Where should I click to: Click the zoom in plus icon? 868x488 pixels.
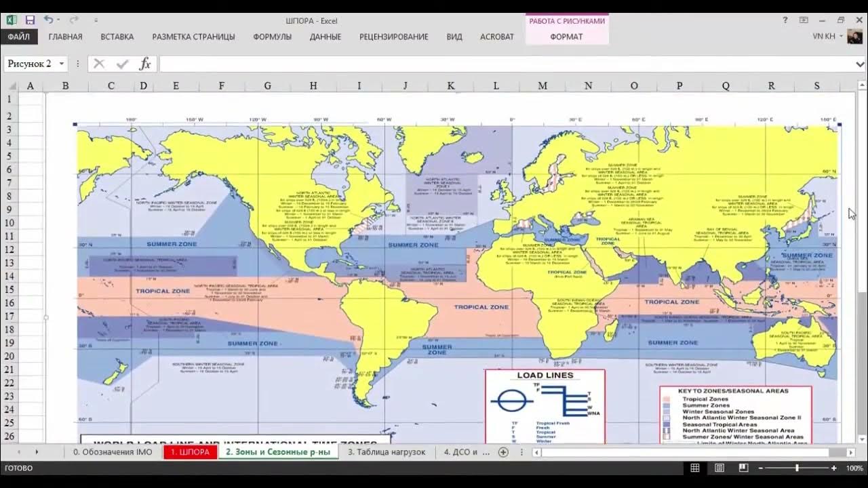click(x=833, y=468)
